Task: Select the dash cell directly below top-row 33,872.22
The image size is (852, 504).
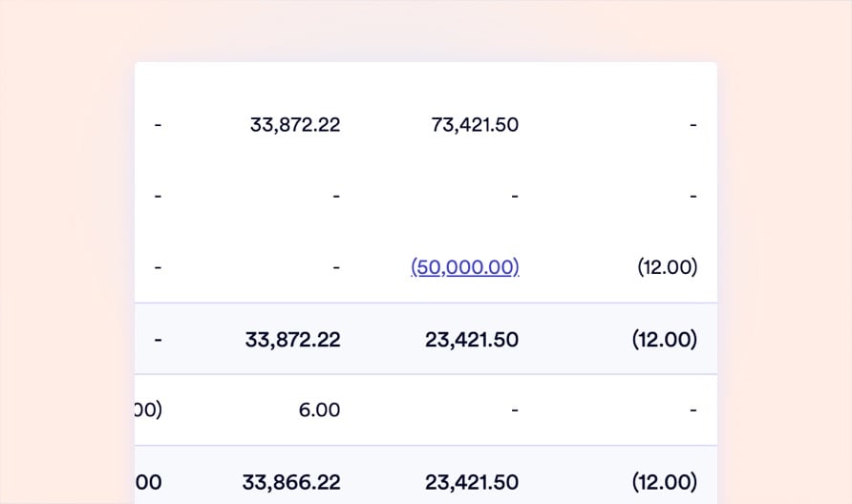Action: pyautogui.click(x=336, y=197)
